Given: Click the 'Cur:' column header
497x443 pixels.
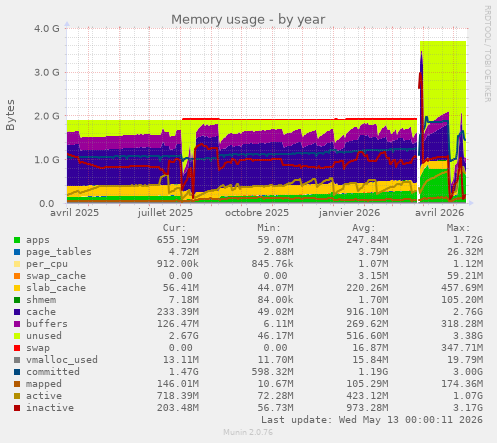Looking at the screenshot, I should pyautogui.click(x=174, y=228).
